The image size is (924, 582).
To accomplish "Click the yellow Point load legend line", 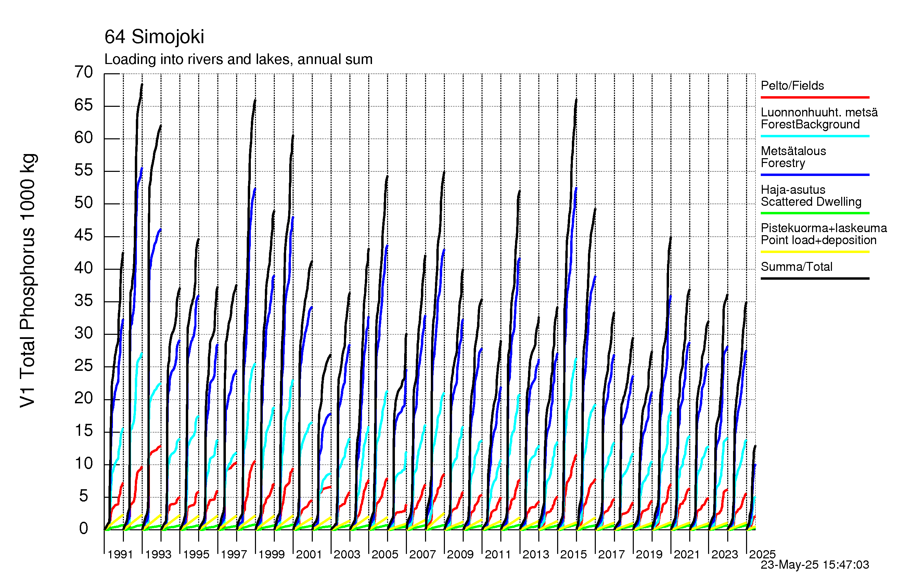I will [815, 252].
